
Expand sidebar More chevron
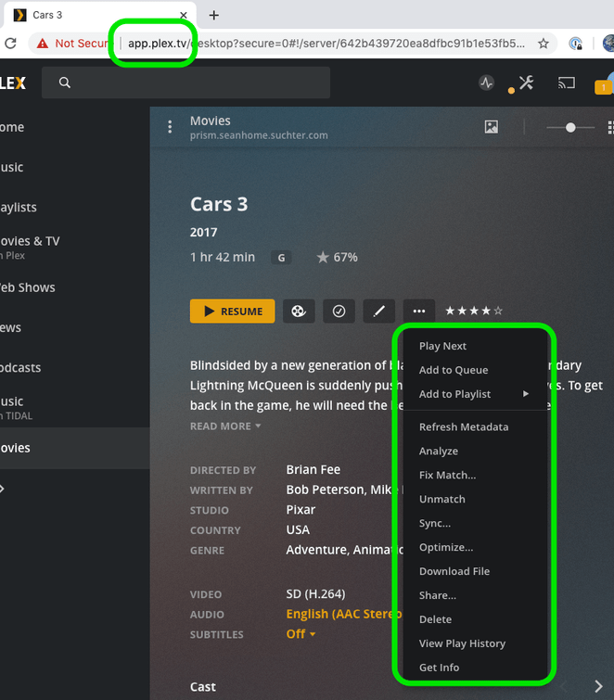click(3, 489)
